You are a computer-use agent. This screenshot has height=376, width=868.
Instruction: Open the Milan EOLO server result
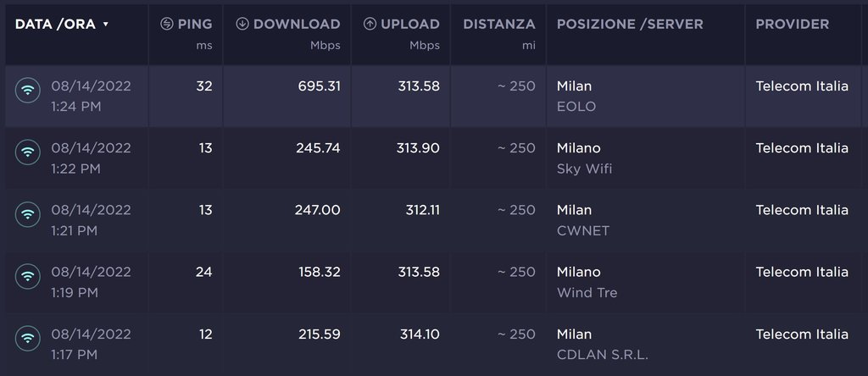coord(576,96)
